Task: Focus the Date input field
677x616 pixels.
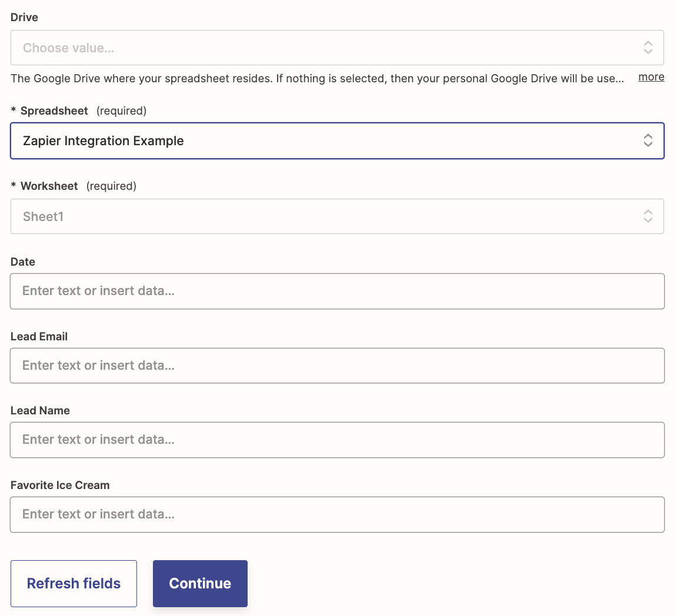Action: pyautogui.click(x=337, y=291)
